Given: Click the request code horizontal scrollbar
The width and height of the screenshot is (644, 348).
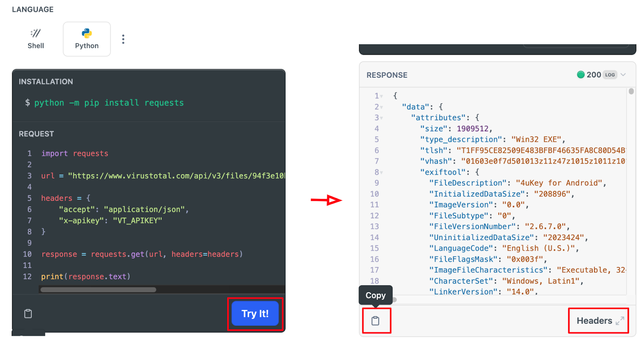Looking at the screenshot, I should [x=98, y=290].
